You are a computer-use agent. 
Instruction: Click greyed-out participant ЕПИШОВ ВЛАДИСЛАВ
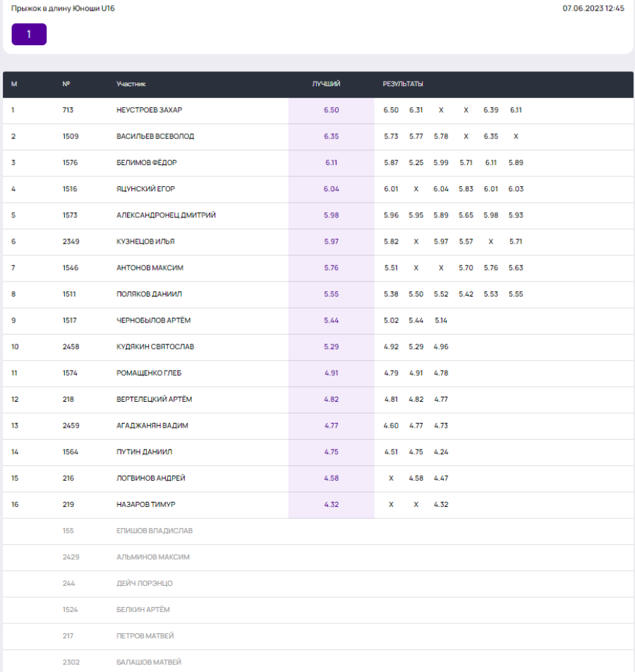(155, 531)
